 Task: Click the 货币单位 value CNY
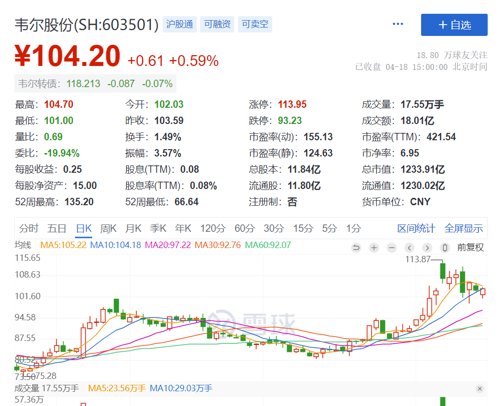point(420,202)
